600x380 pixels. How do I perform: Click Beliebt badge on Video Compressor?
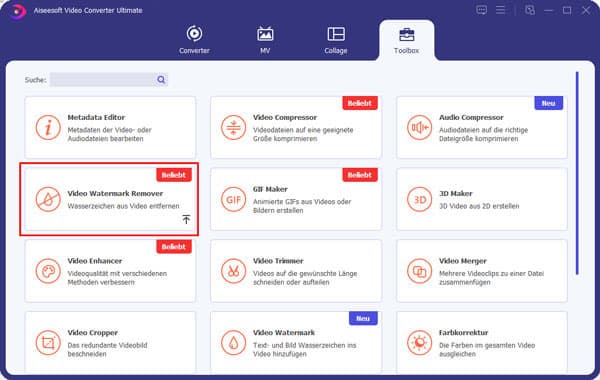360,103
